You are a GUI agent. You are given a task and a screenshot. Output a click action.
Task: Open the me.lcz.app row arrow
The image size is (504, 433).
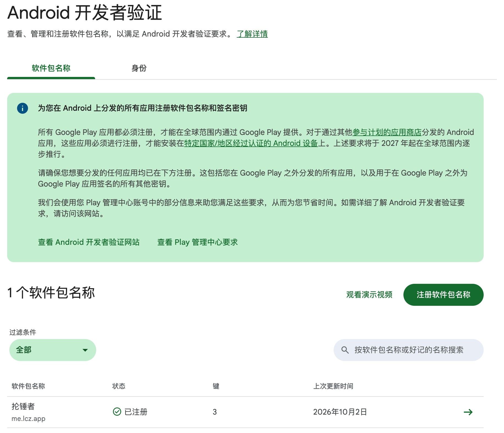468,412
